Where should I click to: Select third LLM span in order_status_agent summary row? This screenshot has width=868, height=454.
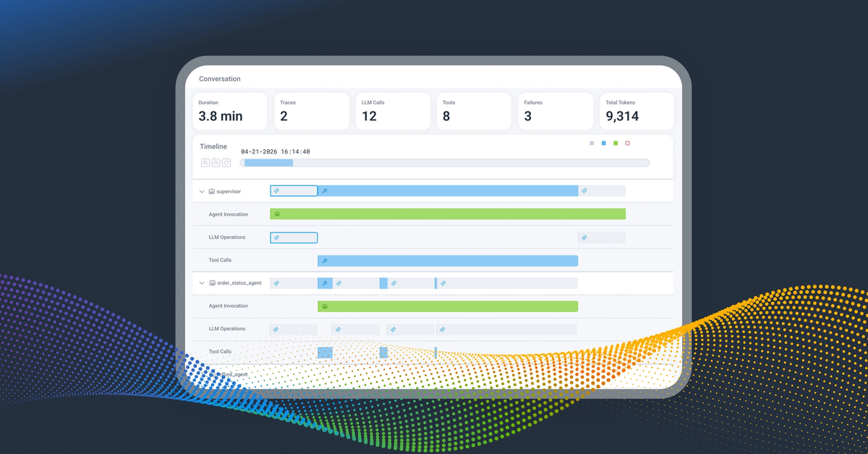coord(411,283)
